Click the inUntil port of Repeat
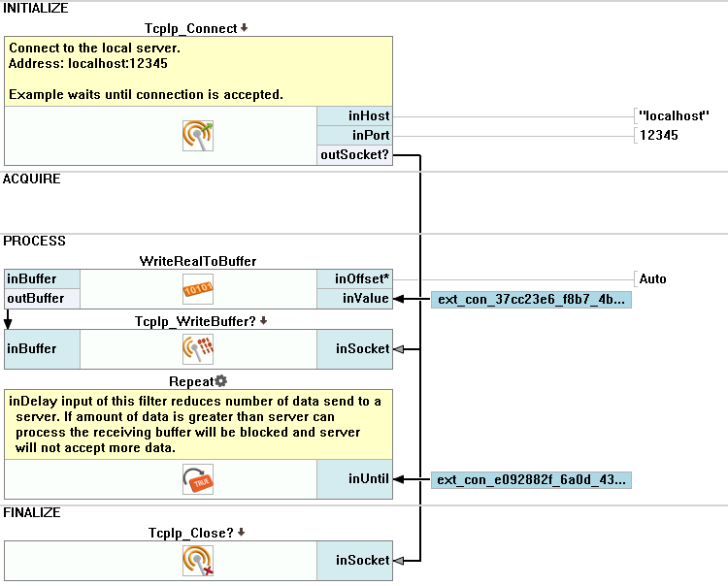The height and width of the screenshot is (586, 728). [355, 478]
